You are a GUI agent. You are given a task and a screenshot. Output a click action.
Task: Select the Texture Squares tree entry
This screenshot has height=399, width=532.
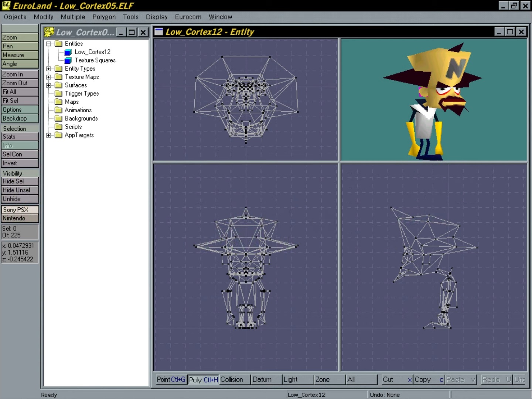click(95, 60)
